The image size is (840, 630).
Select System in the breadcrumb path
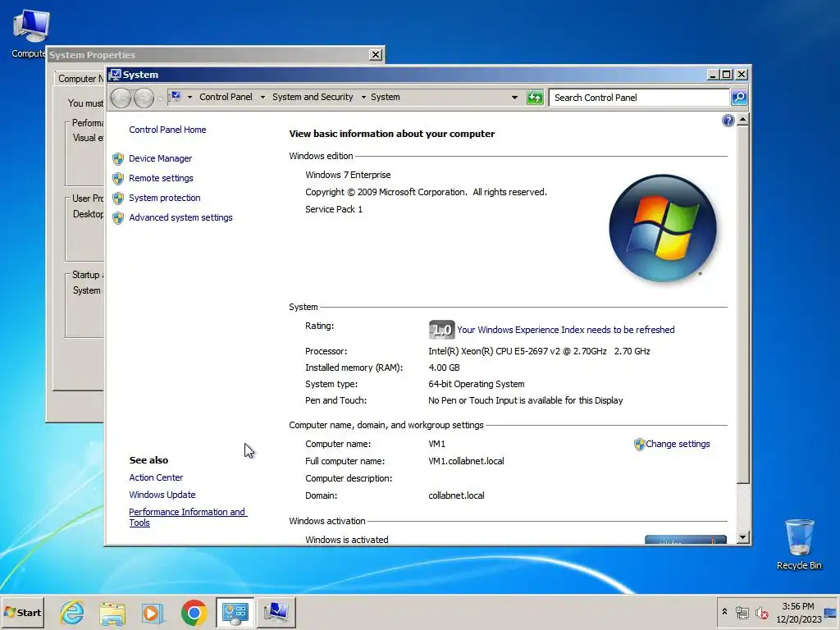pos(386,97)
